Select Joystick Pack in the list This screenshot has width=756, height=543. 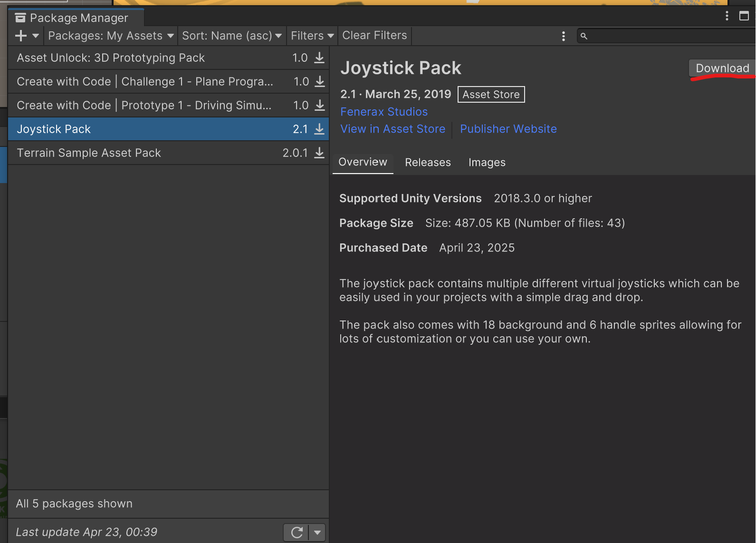coord(168,129)
